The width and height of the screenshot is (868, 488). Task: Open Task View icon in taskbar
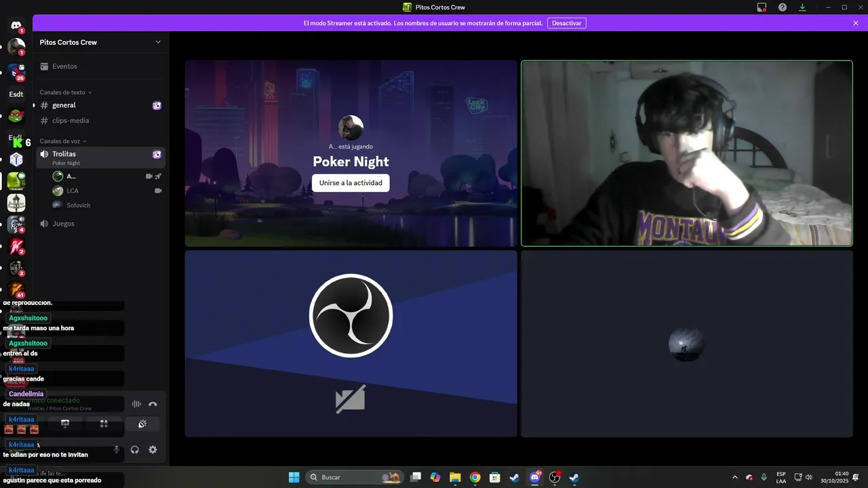[x=416, y=477]
